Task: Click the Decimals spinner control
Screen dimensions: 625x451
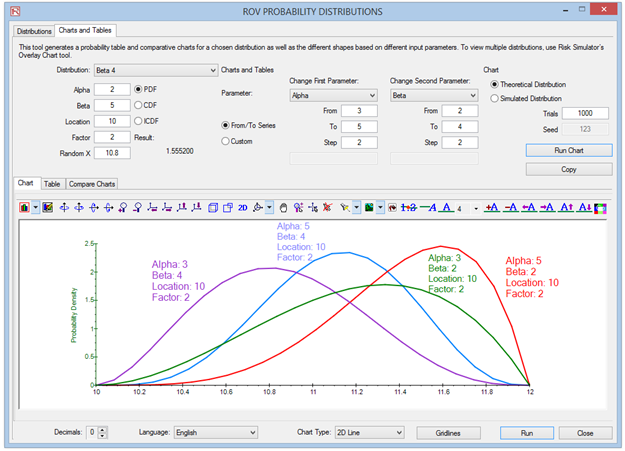Action: click(102, 433)
